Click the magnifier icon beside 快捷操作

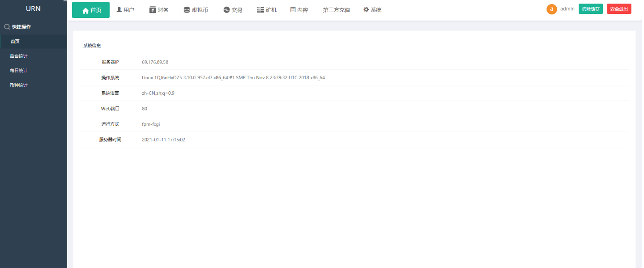[x=7, y=27]
